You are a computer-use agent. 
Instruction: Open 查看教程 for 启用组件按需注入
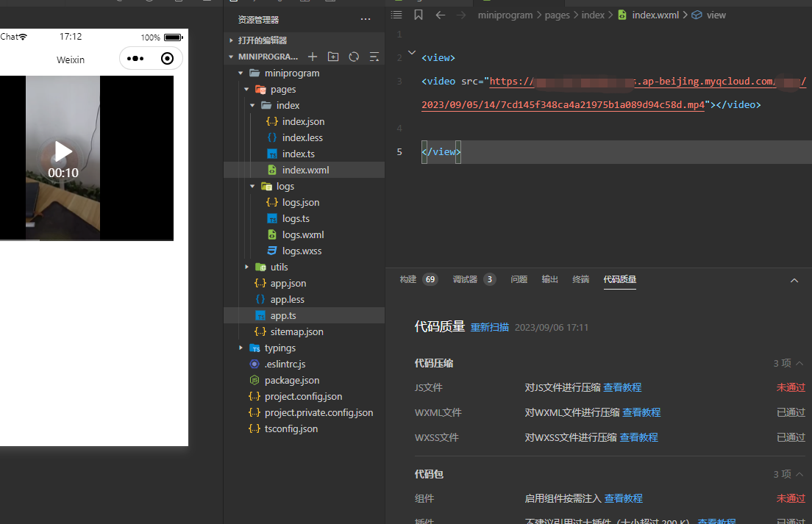click(623, 498)
